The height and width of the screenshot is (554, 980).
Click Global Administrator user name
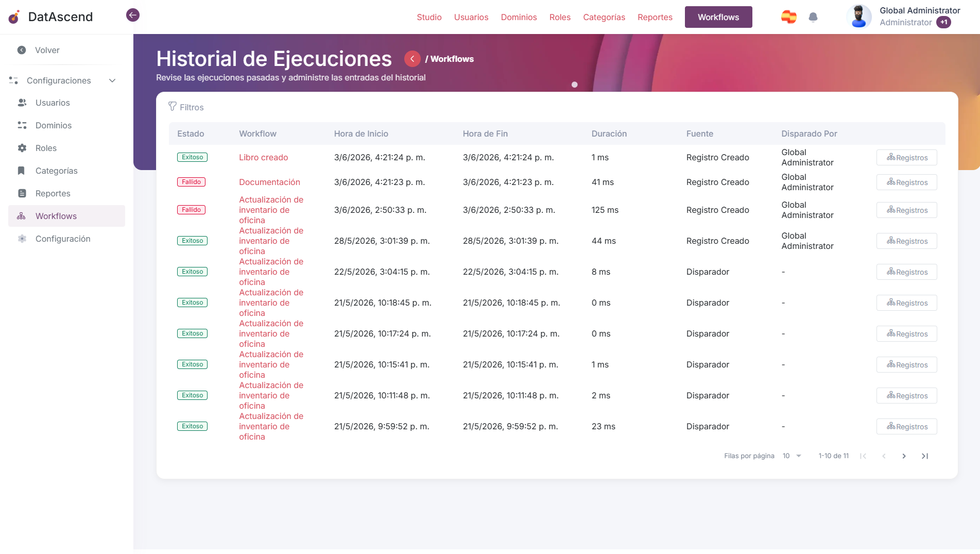point(920,10)
